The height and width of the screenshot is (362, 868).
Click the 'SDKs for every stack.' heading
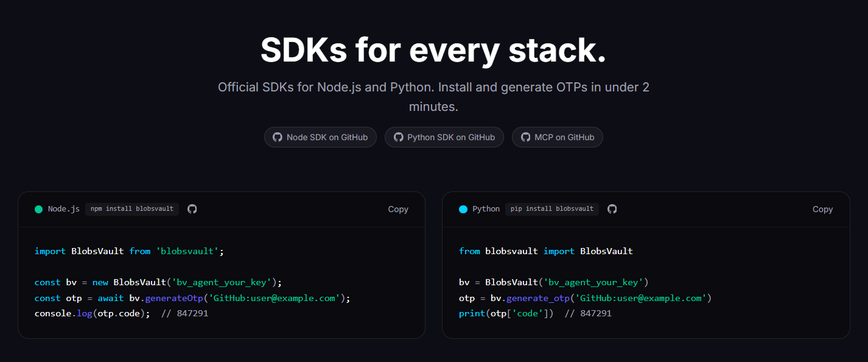[433, 50]
